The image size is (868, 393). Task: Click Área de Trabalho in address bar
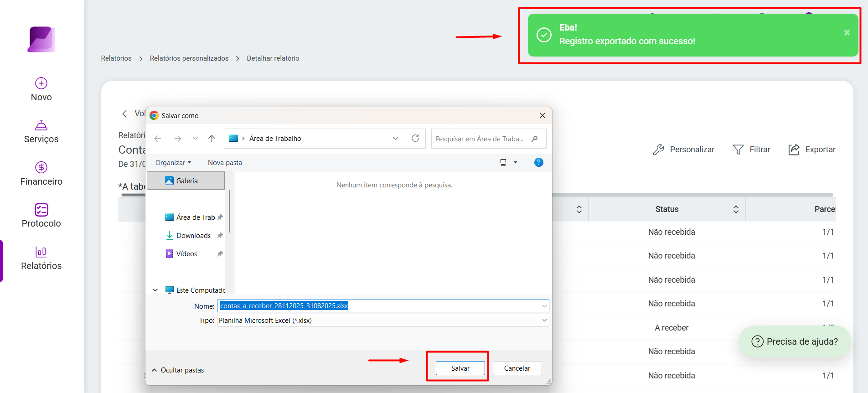tap(275, 139)
